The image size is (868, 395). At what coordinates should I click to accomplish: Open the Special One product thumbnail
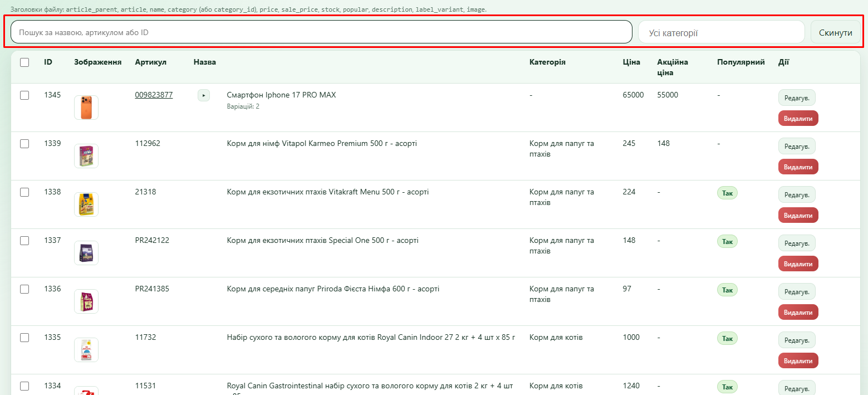(x=86, y=253)
